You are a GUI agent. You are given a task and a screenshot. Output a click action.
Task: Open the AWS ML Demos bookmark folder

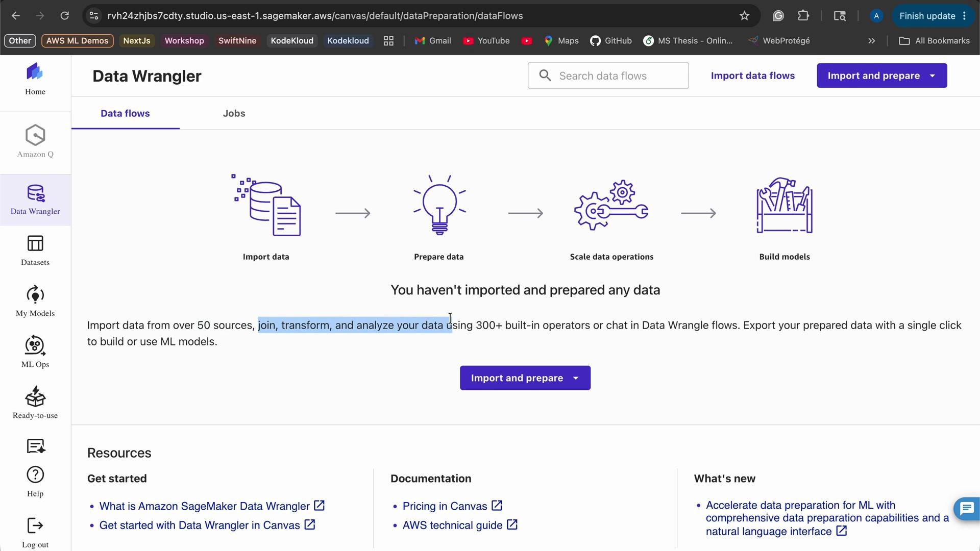pyautogui.click(x=78, y=41)
